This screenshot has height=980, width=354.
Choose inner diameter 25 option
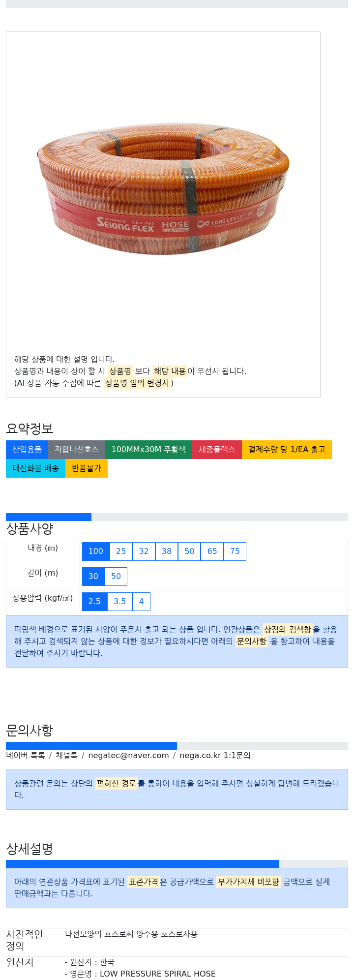(121, 551)
